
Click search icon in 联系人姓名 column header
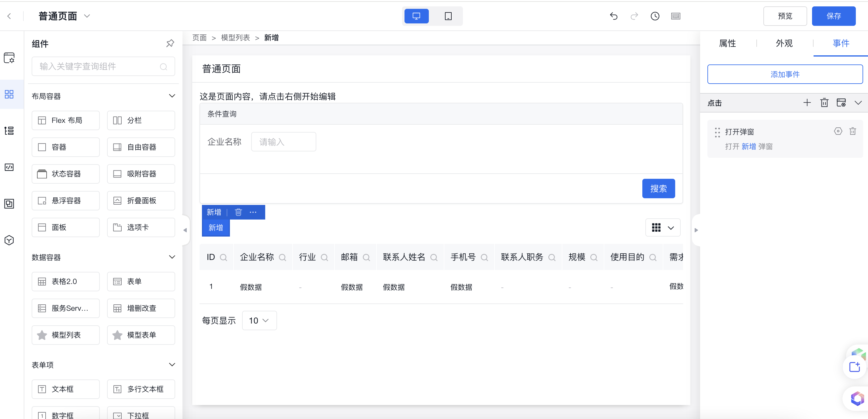click(434, 257)
